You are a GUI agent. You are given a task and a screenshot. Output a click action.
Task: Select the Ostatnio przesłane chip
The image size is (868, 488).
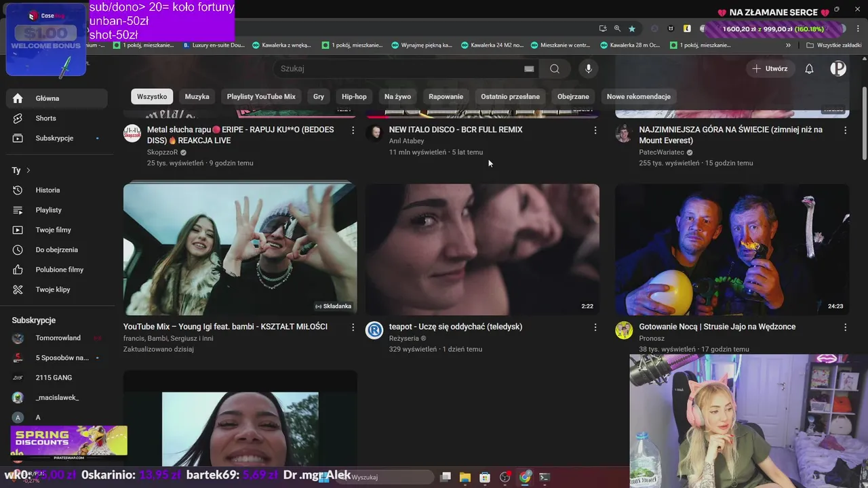511,96
